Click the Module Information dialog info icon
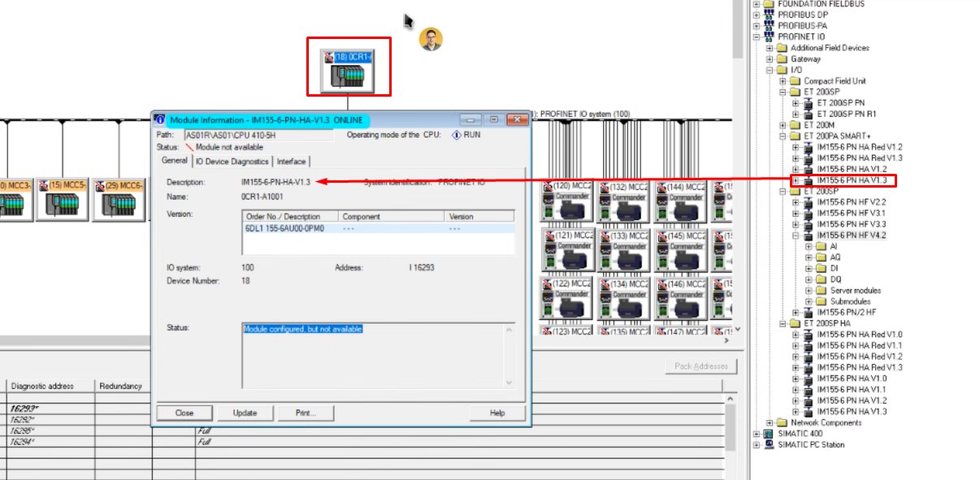Screen dimensions: 980x480 (160, 119)
